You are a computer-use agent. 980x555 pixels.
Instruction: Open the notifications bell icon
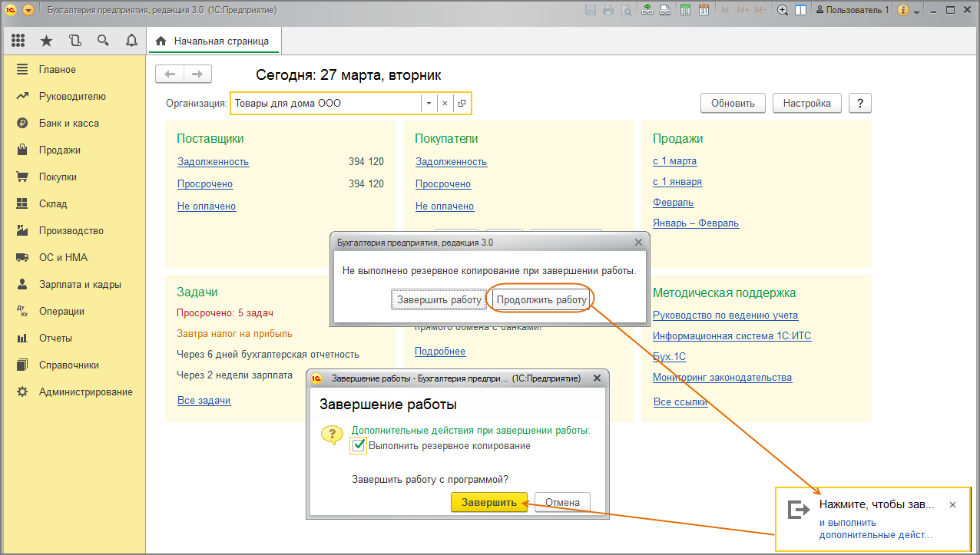pos(131,41)
